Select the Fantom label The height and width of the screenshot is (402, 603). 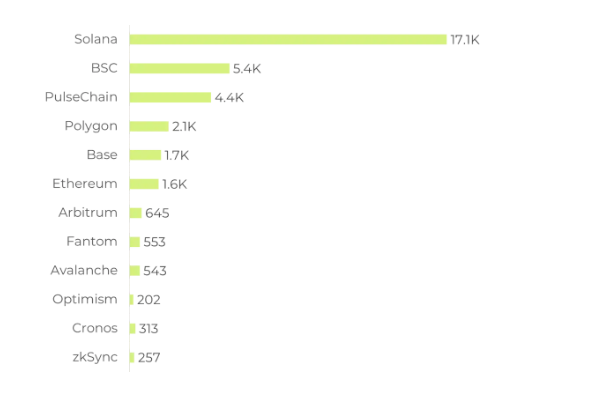pos(91,241)
